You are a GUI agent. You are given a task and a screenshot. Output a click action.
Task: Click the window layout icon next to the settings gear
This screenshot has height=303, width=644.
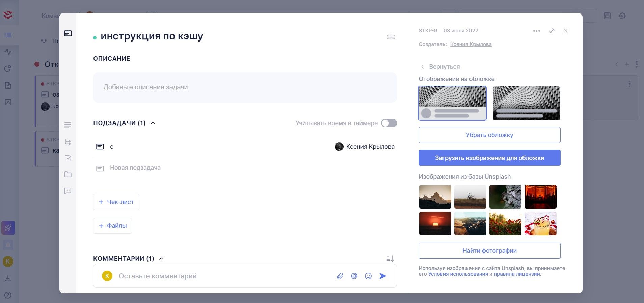tap(607, 16)
